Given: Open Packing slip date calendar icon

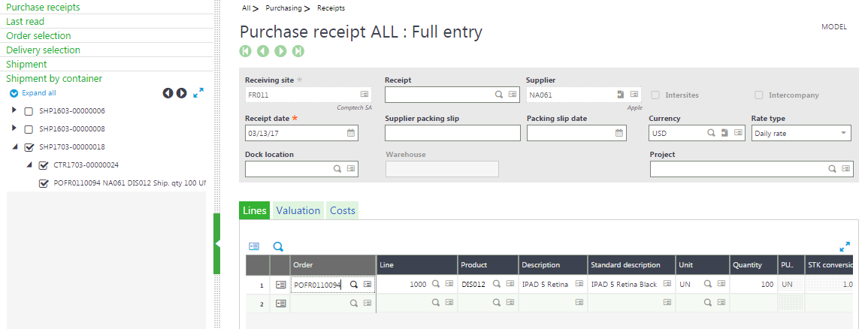Looking at the screenshot, I should pos(619,133).
